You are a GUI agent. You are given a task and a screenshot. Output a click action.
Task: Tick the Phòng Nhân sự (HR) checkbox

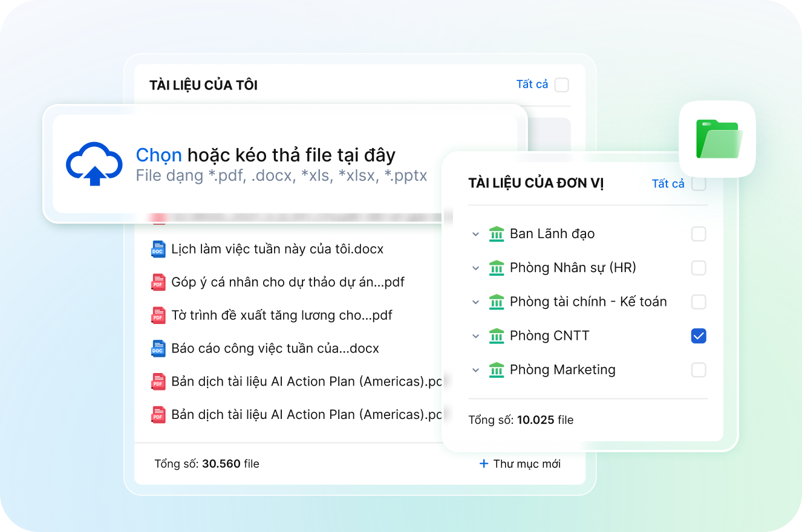pyautogui.click(x=699, y=268)
